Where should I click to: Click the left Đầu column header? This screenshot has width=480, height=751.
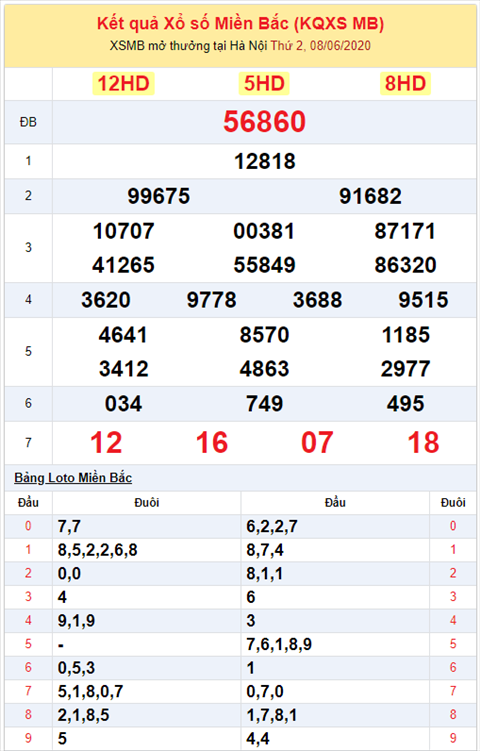pos(28,502)
